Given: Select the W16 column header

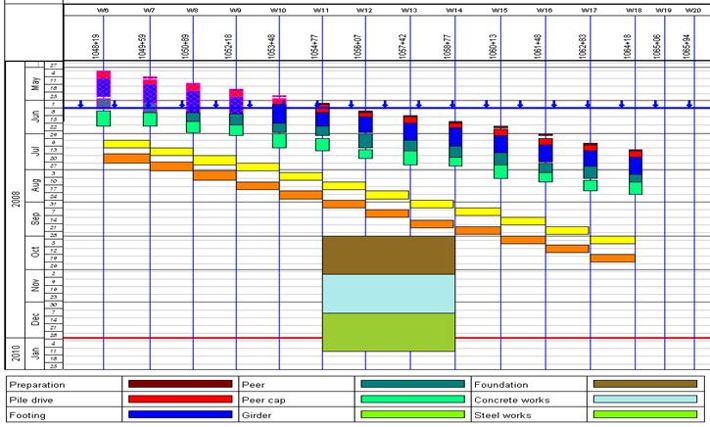Looking at the screenshot, I should click(x=544, y=10).
